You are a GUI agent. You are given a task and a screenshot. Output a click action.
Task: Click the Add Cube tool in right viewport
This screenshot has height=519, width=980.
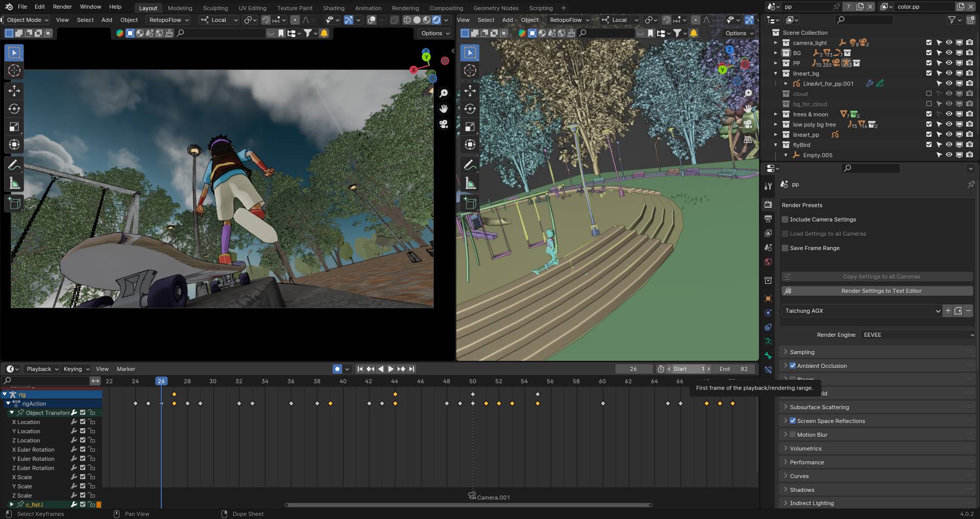tap(470, 204)
